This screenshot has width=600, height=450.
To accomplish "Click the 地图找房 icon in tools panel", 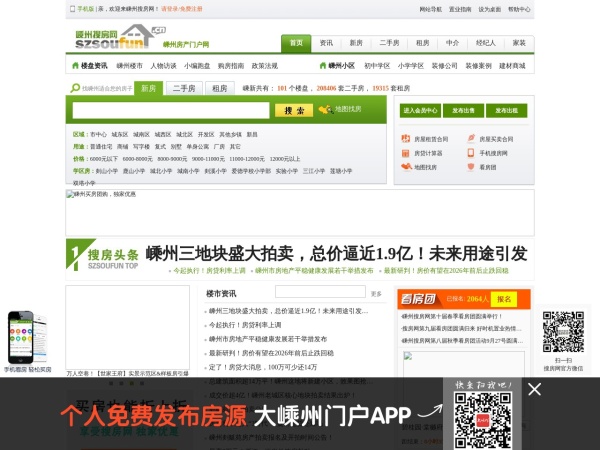I will coord(406,166).
